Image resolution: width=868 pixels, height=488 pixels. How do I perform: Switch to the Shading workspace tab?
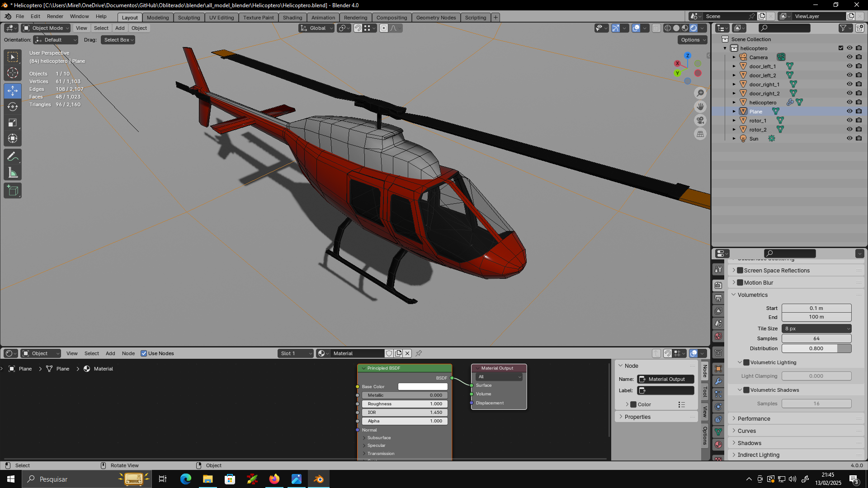tap(292, 18)
